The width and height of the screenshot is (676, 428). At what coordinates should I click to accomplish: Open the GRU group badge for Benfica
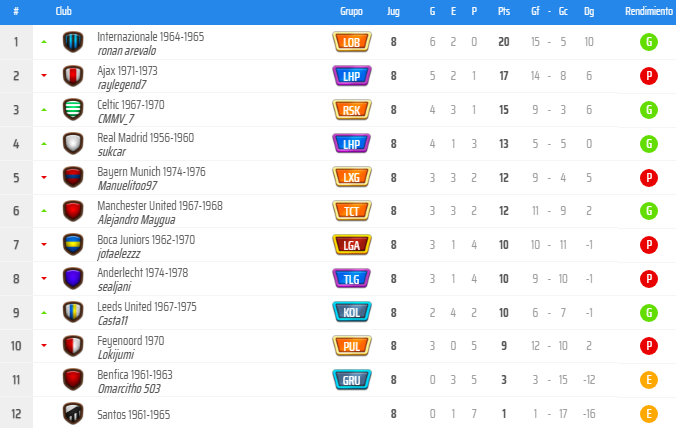352,380
